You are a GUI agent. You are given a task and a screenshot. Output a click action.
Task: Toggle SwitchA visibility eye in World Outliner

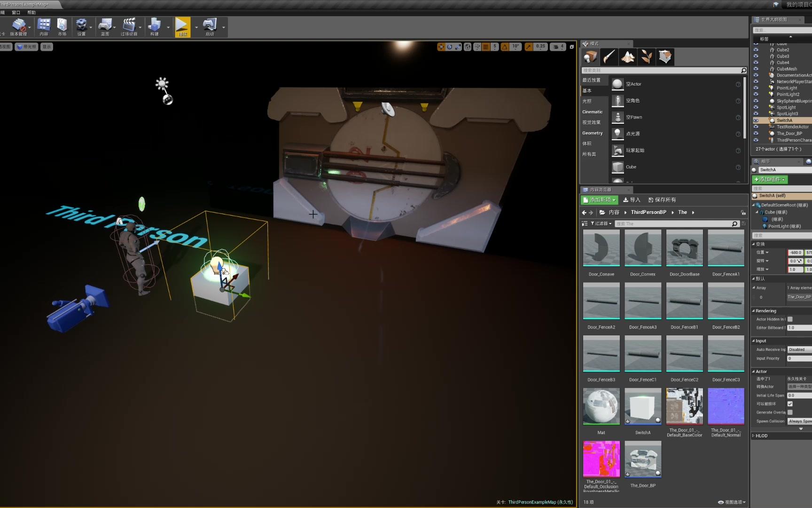tap(756, 120)
